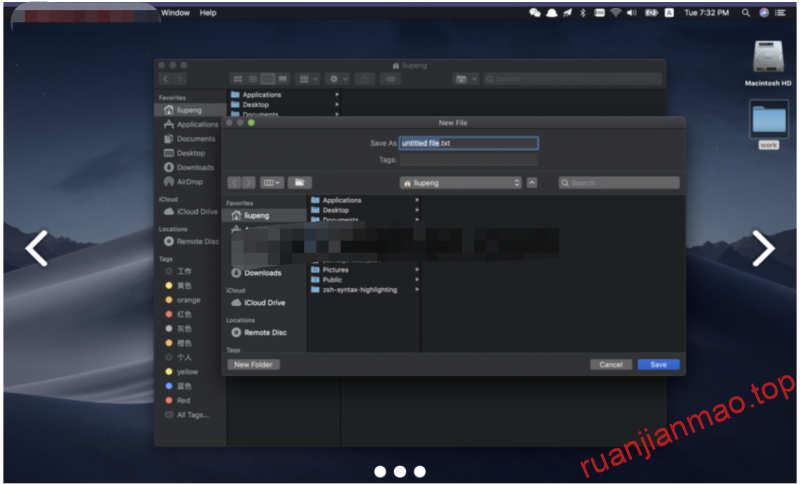
Task: Click the back arrow in New File dialog
Action: click(x=234, y=183)
